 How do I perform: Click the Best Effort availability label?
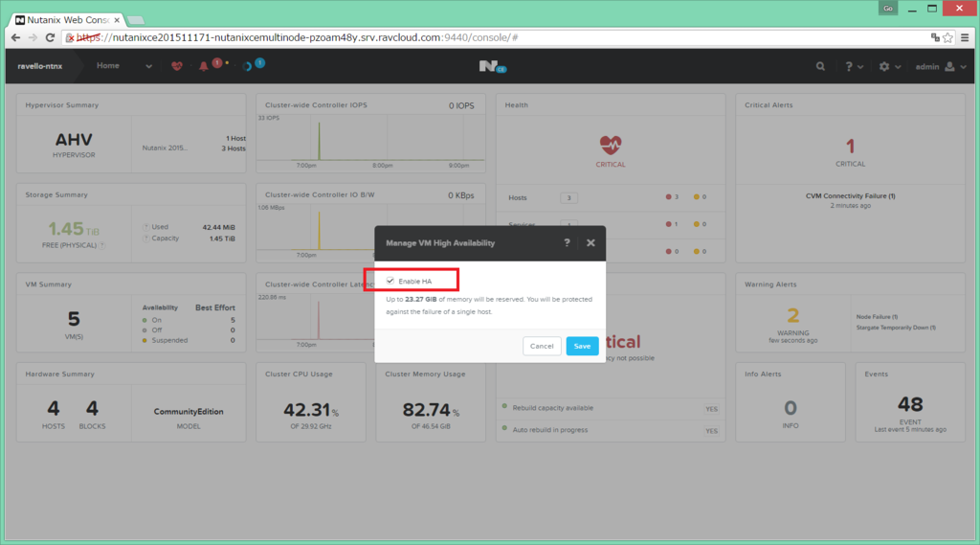[215, 307]
